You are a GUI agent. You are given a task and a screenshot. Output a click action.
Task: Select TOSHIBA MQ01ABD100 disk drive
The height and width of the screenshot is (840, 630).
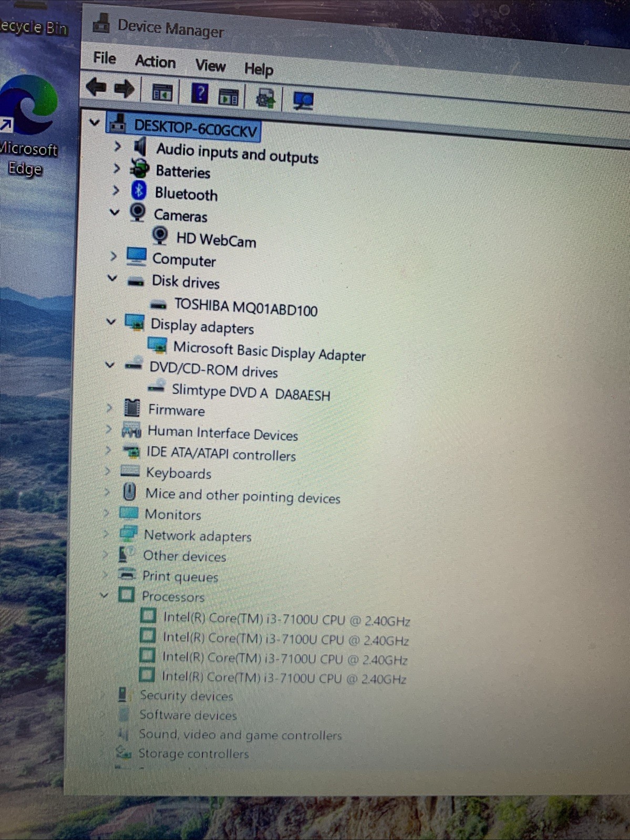point(246,307)
